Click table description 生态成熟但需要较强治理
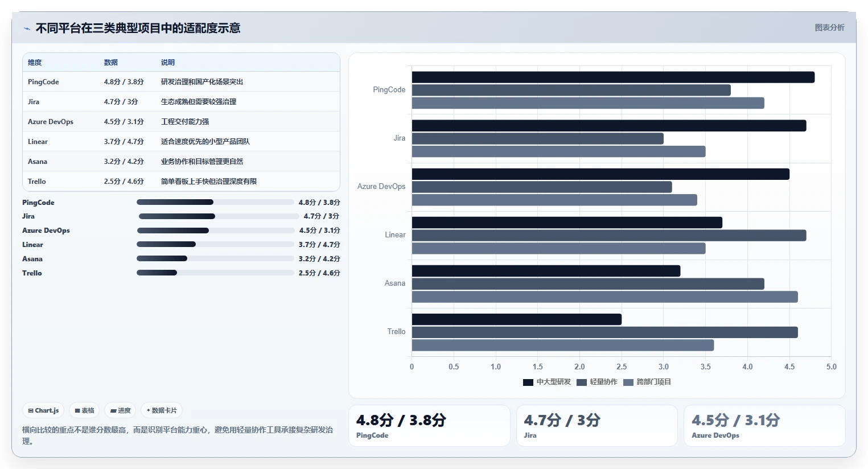 point(199,102)
